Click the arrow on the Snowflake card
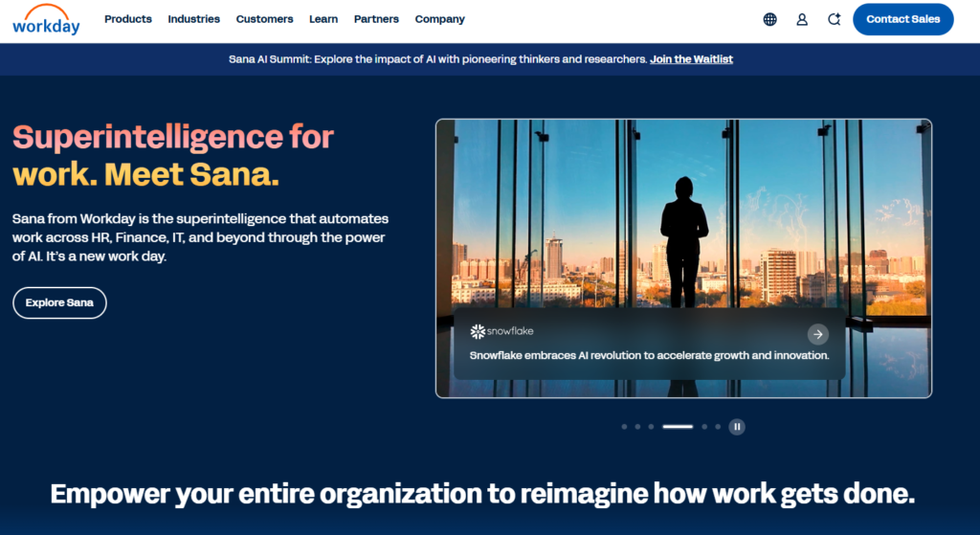Viewport: 980px width, 535px height. point(817,334)
